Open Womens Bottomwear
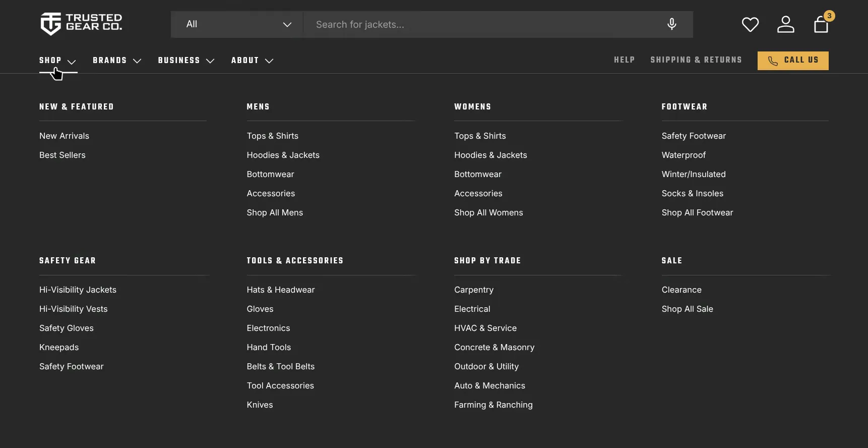The width and height of the screenshot is (868, 448). [x=478, y=174]
